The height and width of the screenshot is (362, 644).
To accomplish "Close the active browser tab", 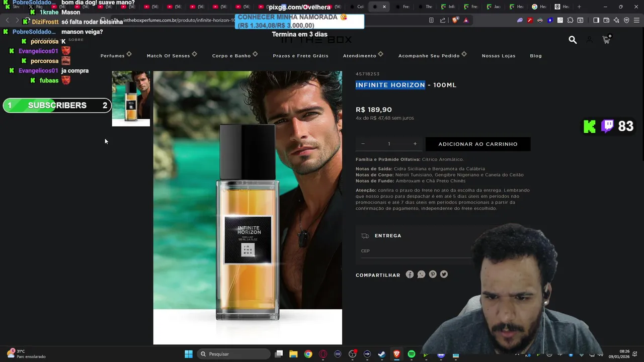I will pyautogui.click(x=384, y=7).
